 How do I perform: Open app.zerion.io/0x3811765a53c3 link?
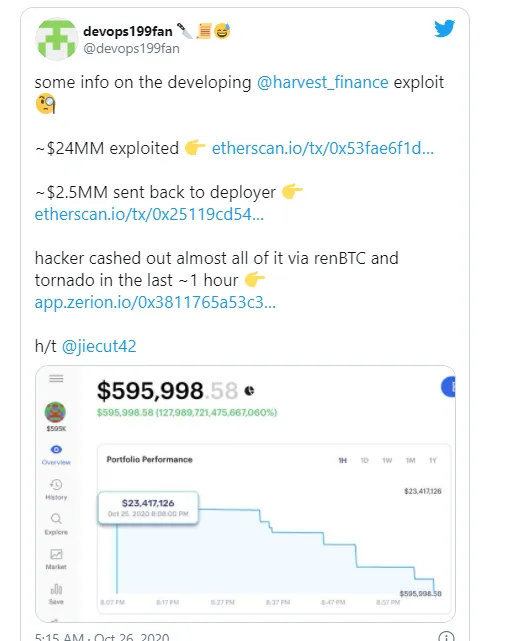(x=155, y=302)
